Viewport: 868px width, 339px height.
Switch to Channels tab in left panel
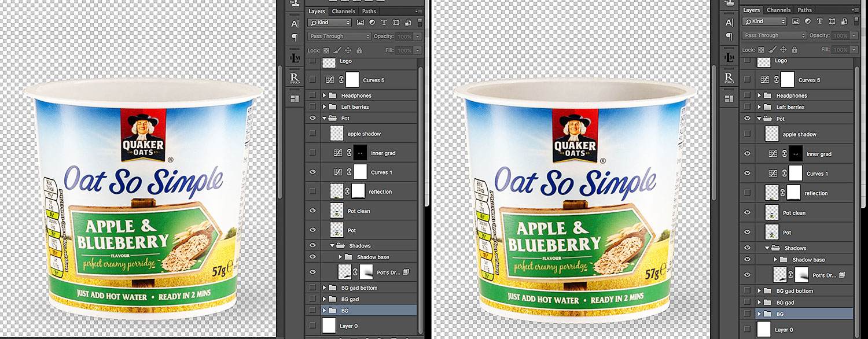click(343, 11)
